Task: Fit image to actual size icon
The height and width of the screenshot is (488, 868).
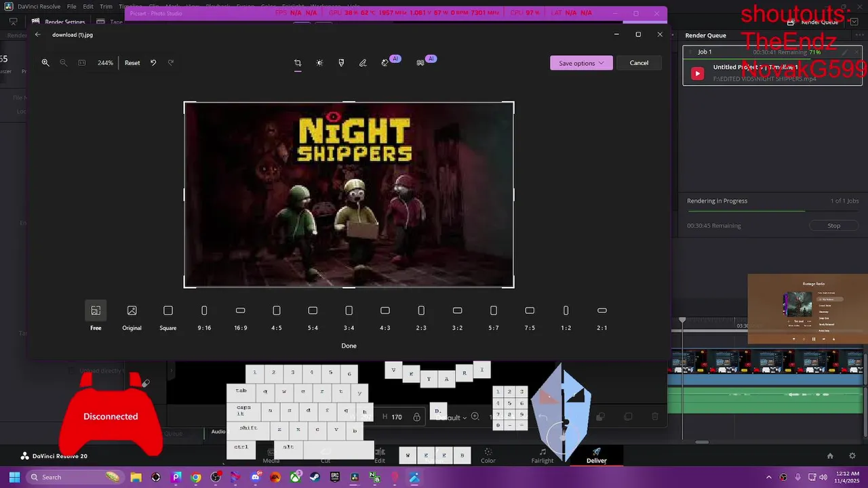Action: coord(82,62)
